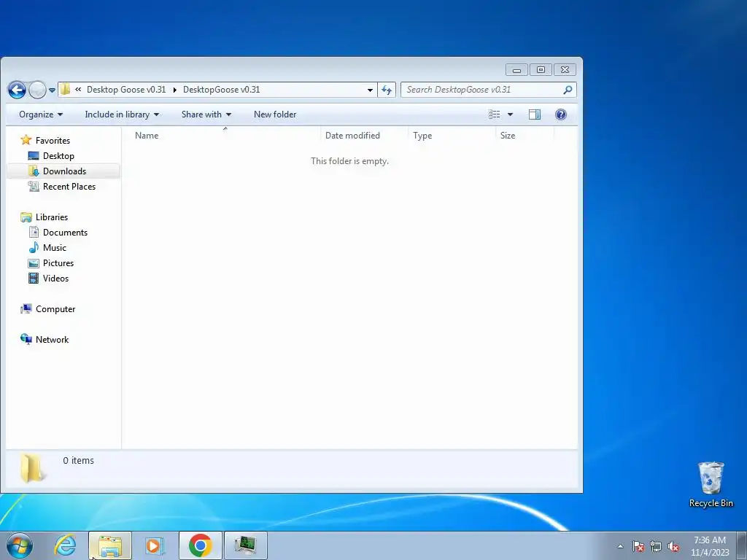Click the large folder icon in details pane
The height and width of the screenshot is (560, 747).
pyautogui.click(x=32, y=469)
